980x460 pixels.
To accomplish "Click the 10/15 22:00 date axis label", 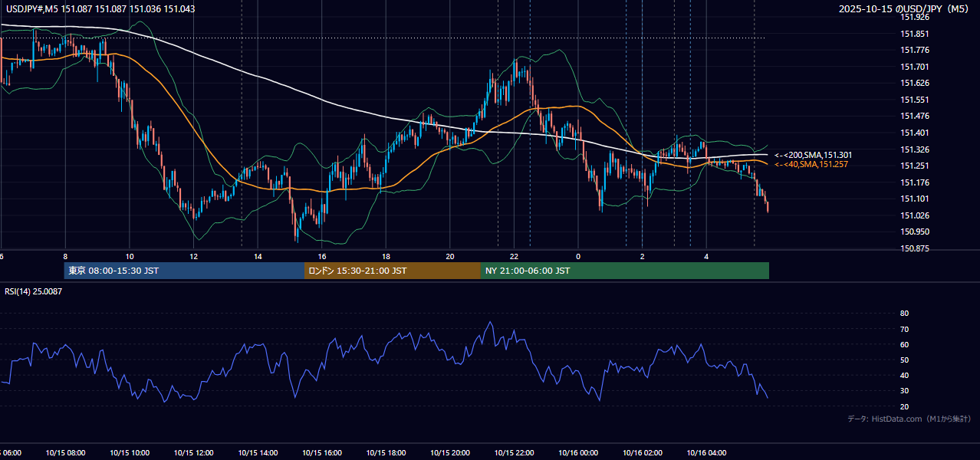I will click(x=514, y=453).
